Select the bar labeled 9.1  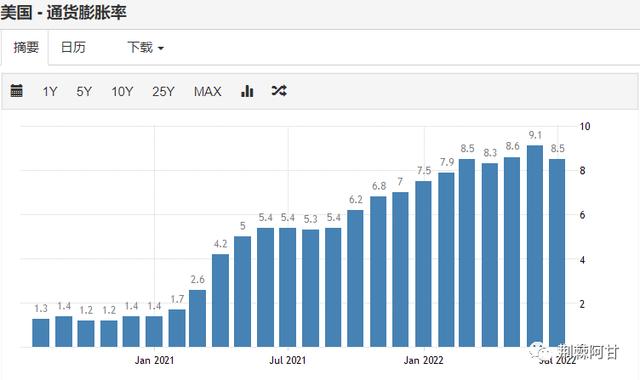coord(535,246)
